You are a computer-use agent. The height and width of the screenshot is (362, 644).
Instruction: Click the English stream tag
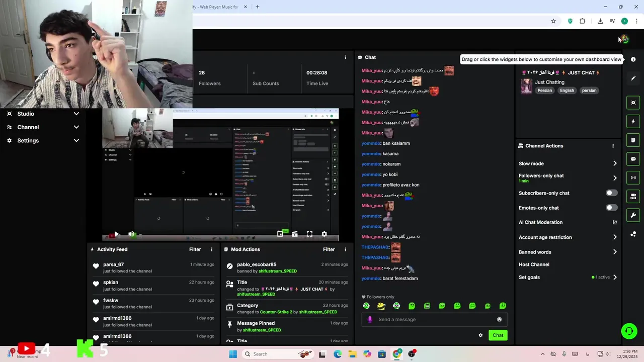[567, 90]
